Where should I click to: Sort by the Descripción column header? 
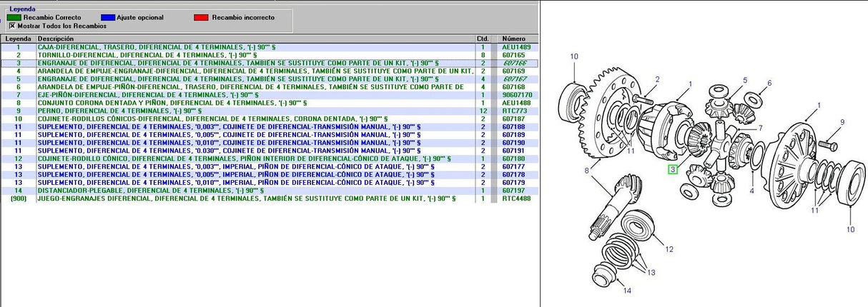click(254, 39)
